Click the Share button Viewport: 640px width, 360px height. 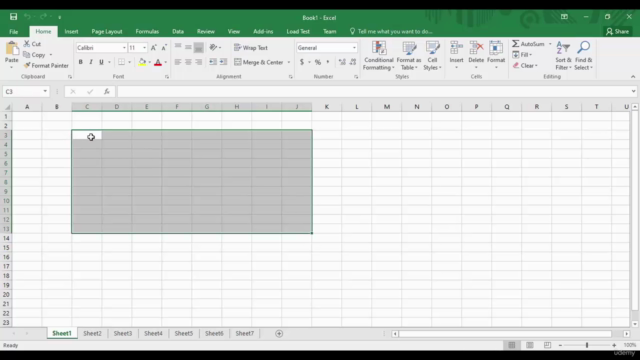click(618, 31)
